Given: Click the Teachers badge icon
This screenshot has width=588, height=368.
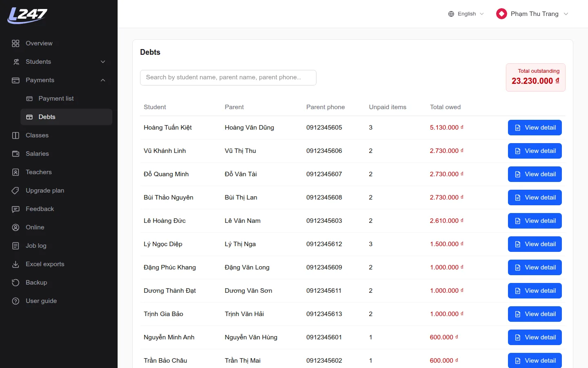Looking at the screenshot, I should pyautogui.click(x=16, y=172).
